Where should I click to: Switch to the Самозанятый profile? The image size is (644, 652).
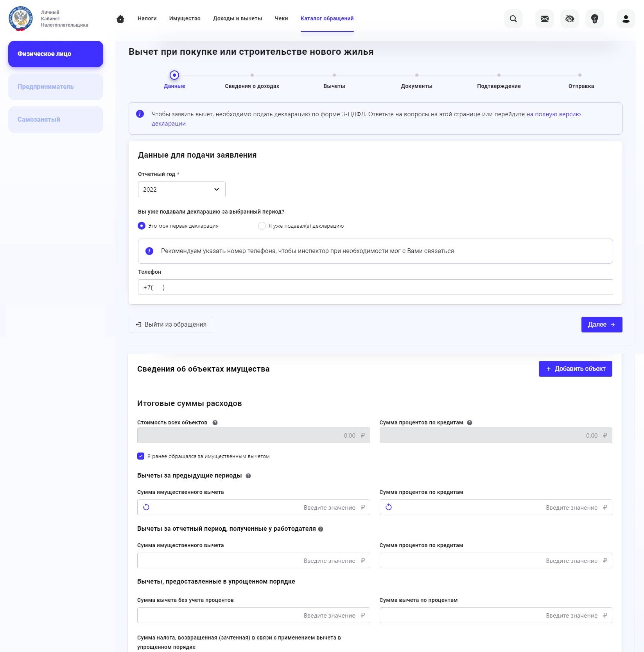pyautogui.click(x=56, y=120)
